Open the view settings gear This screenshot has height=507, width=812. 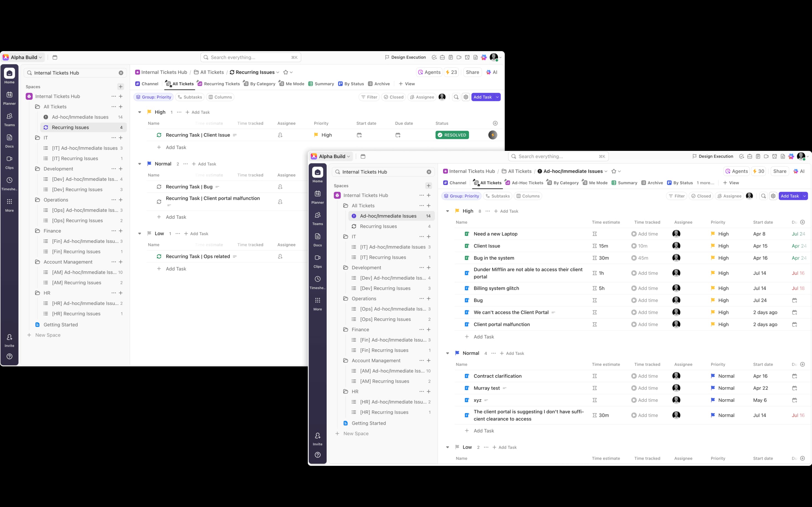[773, 196]
